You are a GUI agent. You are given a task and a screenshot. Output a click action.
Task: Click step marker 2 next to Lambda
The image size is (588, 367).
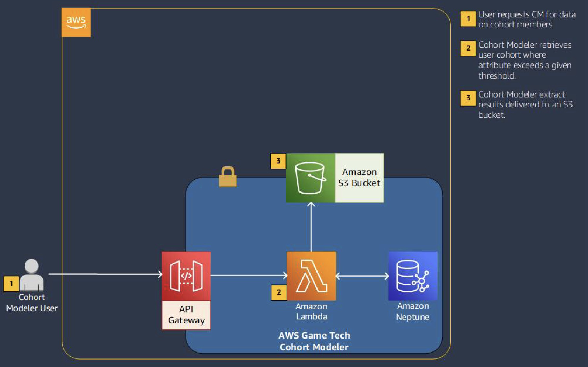pos(279,292)
